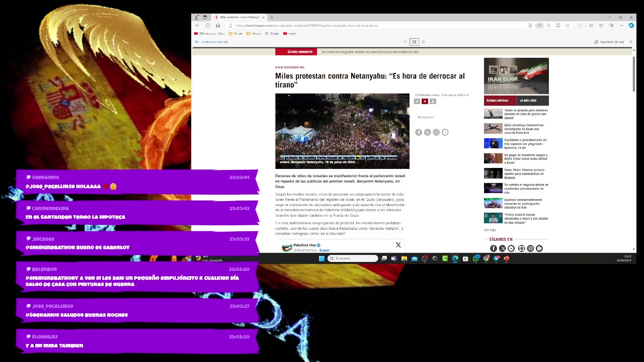Open the Google bookmark

click(272, 34)
